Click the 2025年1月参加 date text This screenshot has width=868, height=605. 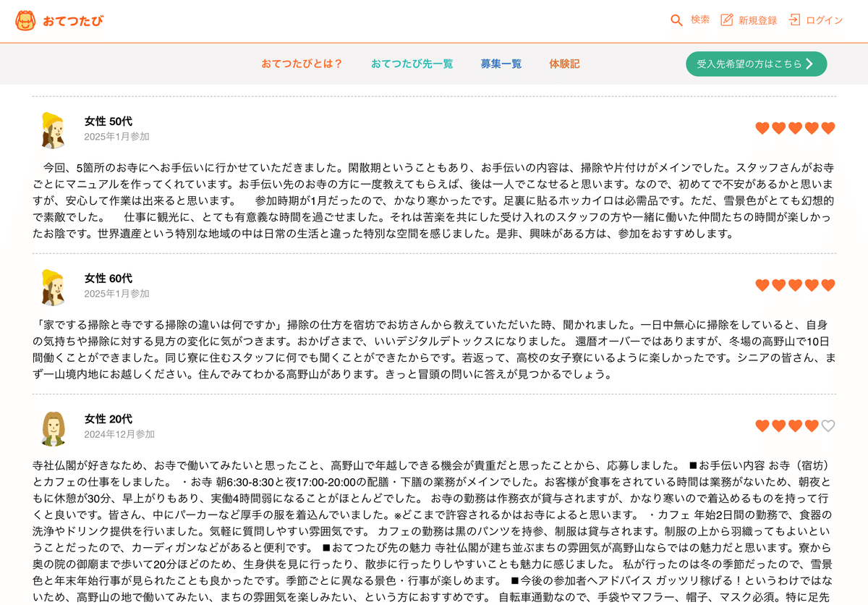[x=117, y=136]
